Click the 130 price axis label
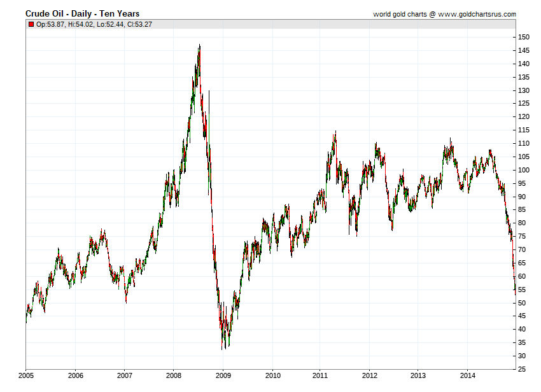The height and width of the screenshot is (392, 541). pyautogui.click(x=523, y=90)
